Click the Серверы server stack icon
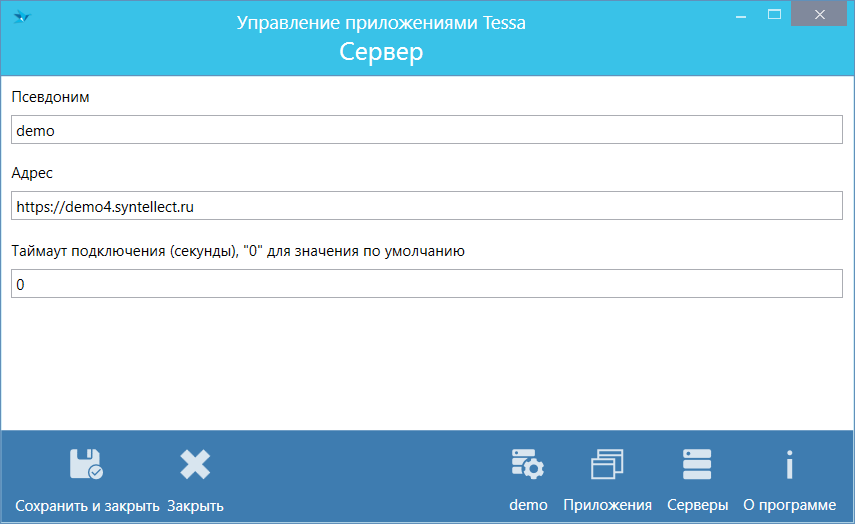Viewport: 855px width, 524px height. 697,465
